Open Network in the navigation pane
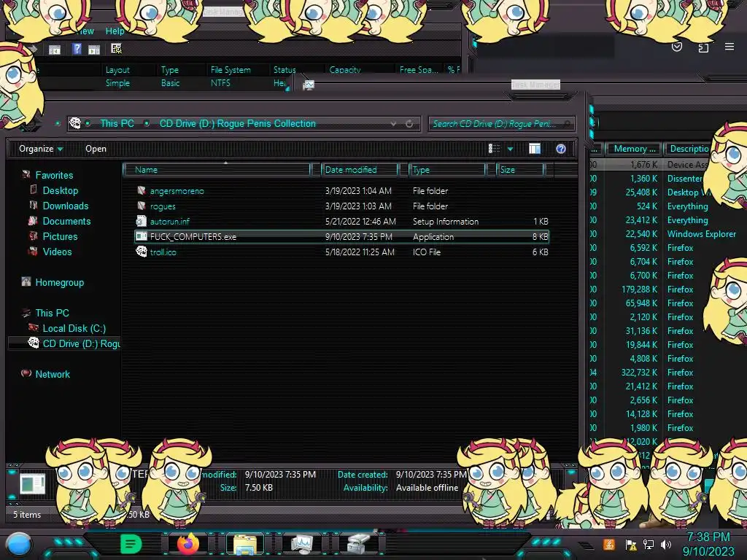 point(53,374)
